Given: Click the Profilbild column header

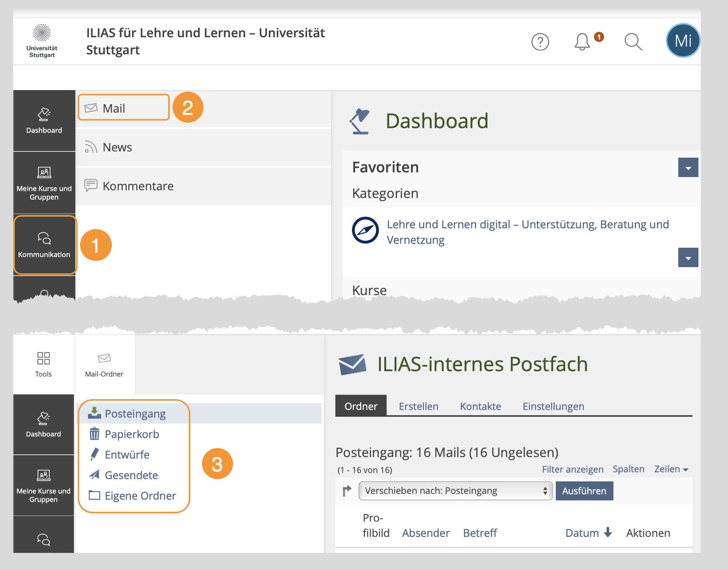Looking at the screenshot, I should click(x=376, y=525).
